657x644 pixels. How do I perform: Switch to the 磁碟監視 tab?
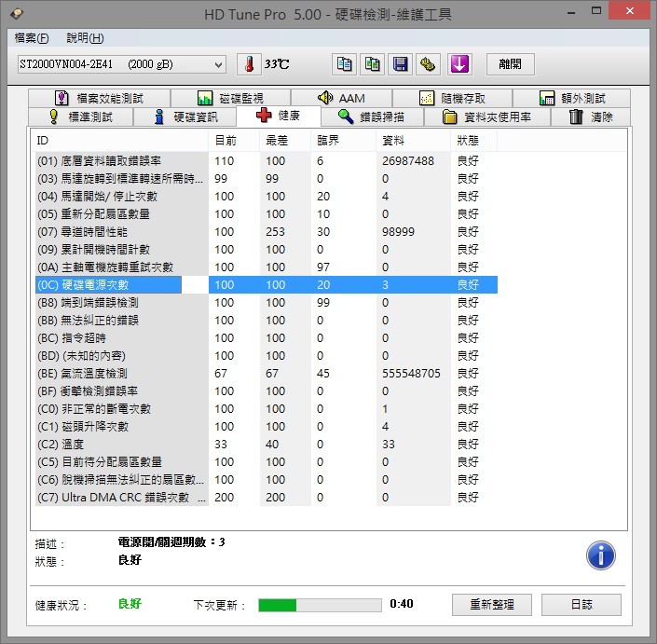[x=230, y=99]
